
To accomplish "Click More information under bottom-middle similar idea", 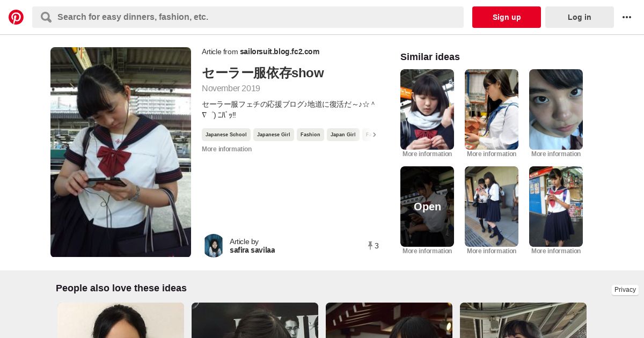I will point(492,251).
